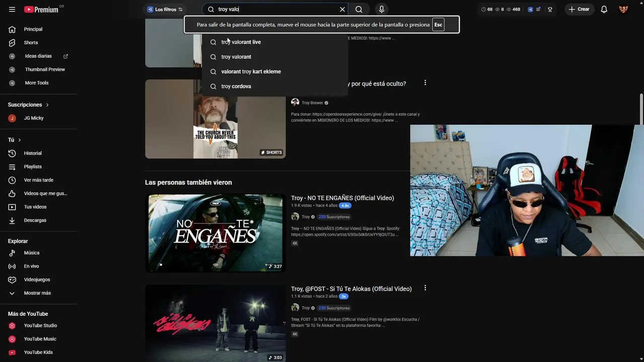
Task: Start voice search with the microphone
Action: click(x=381, y=9)
